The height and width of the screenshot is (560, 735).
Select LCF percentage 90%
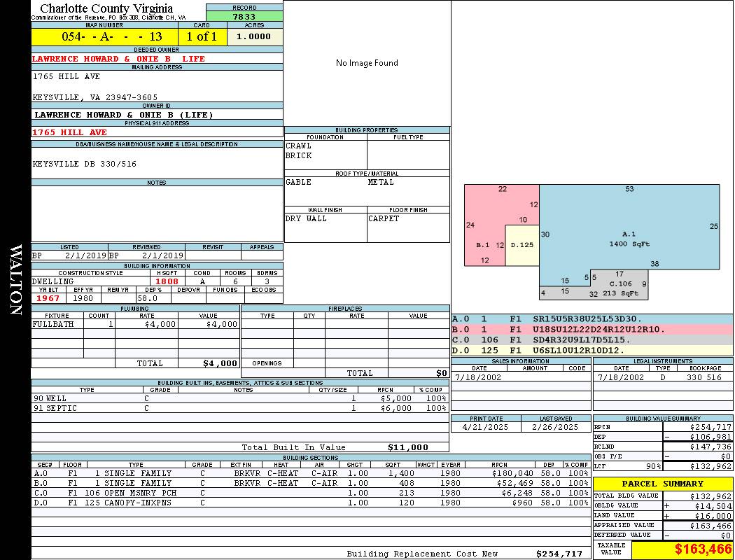click(x=653, y=467)
